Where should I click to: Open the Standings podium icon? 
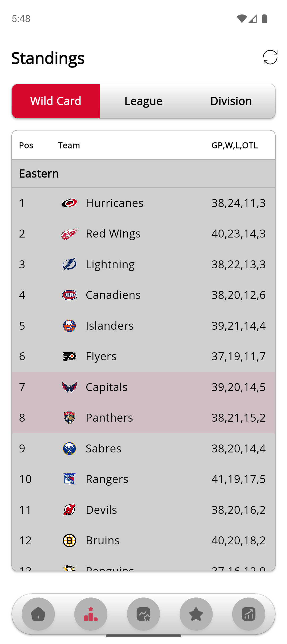point(91,614)
